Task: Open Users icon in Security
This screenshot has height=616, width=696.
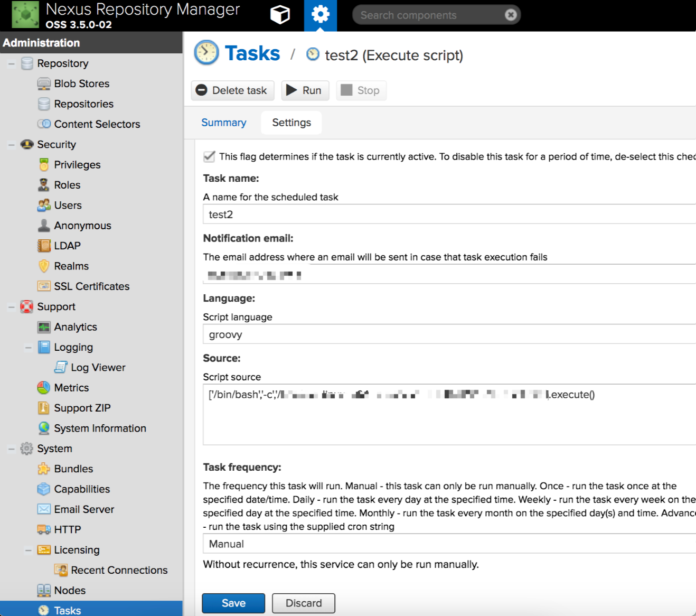Action: pos(44,206)
